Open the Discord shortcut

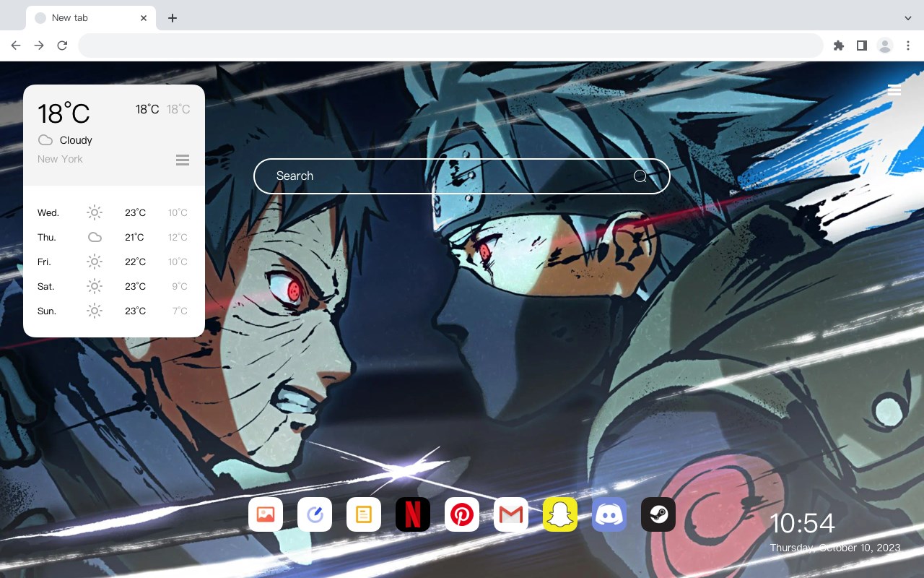tap(609, 514)
